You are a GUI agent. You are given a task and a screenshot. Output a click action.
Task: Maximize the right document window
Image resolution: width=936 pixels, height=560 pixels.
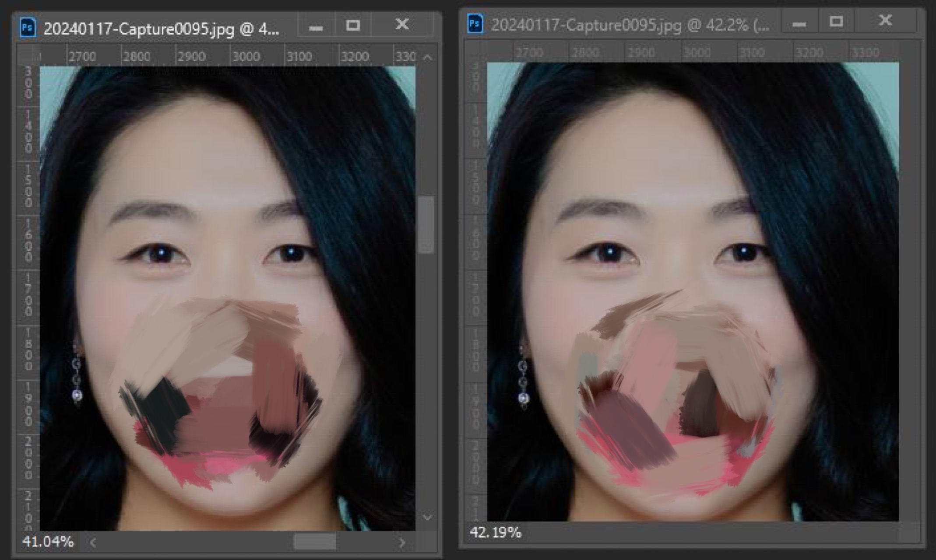(x=836, y=21)
